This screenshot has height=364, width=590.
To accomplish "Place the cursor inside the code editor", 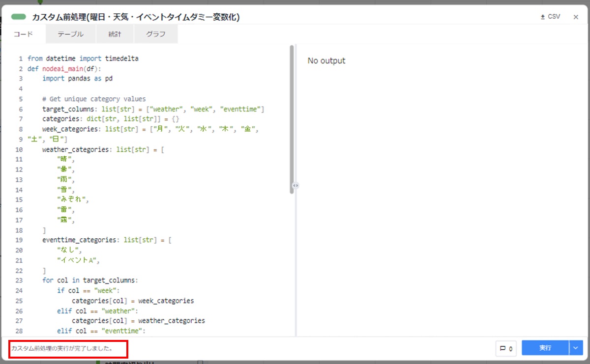I will [147, 196].
